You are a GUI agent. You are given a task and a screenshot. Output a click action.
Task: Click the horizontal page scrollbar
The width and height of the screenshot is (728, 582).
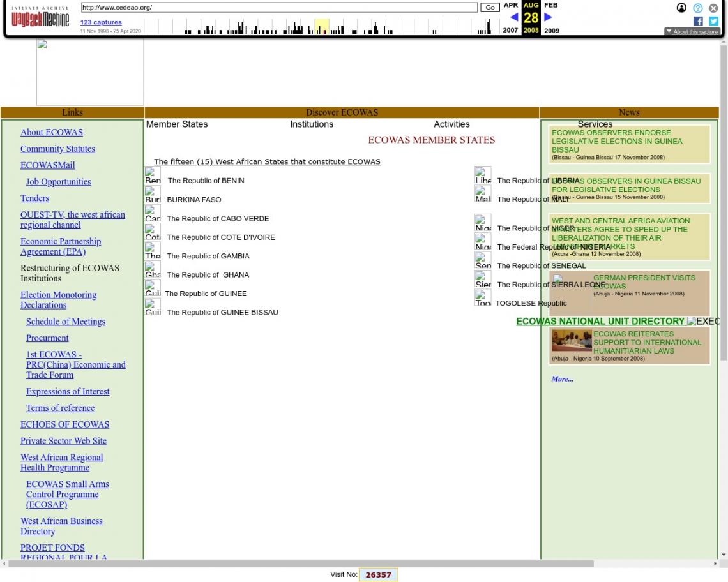301,563
